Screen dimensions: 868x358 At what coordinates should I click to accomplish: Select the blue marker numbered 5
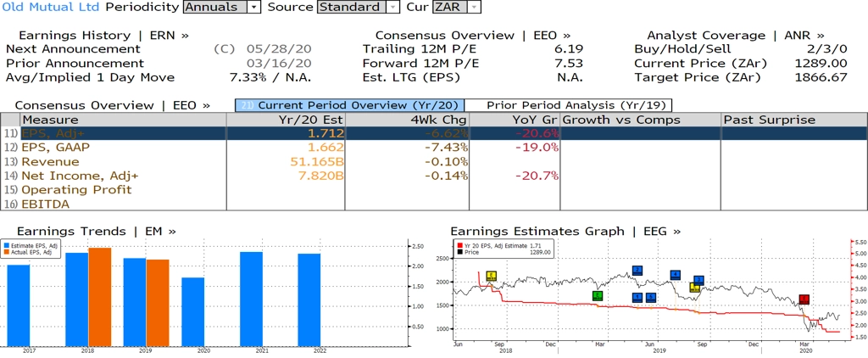tap(651, 298)
